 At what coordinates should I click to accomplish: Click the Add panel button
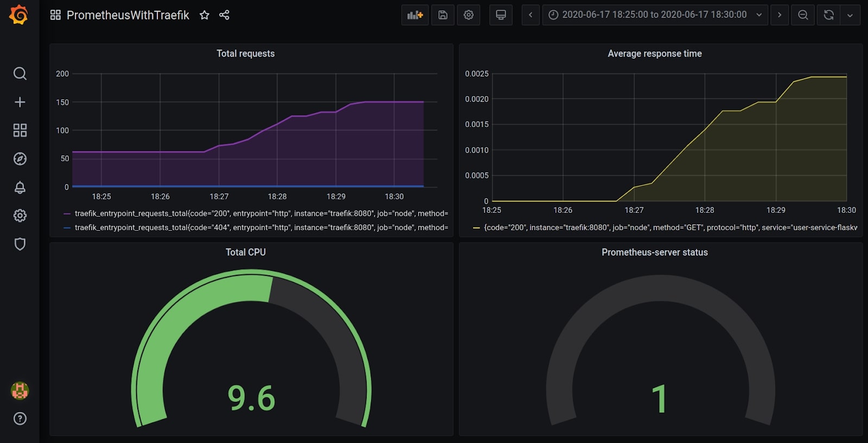pos(415,15)
